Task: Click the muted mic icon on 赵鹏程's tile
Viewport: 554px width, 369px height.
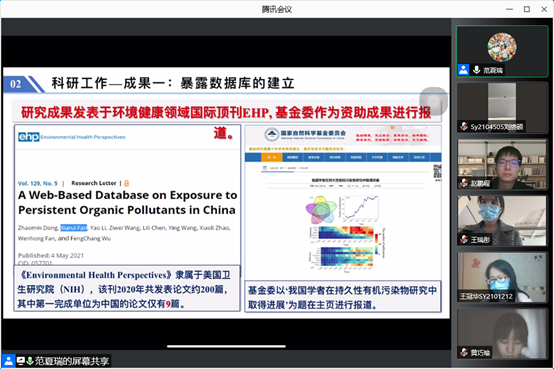Action: tap(464, 183)
